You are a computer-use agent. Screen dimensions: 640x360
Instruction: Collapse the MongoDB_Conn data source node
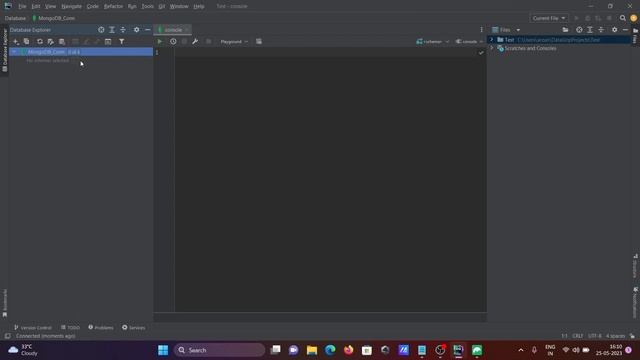tap(14, 52)
